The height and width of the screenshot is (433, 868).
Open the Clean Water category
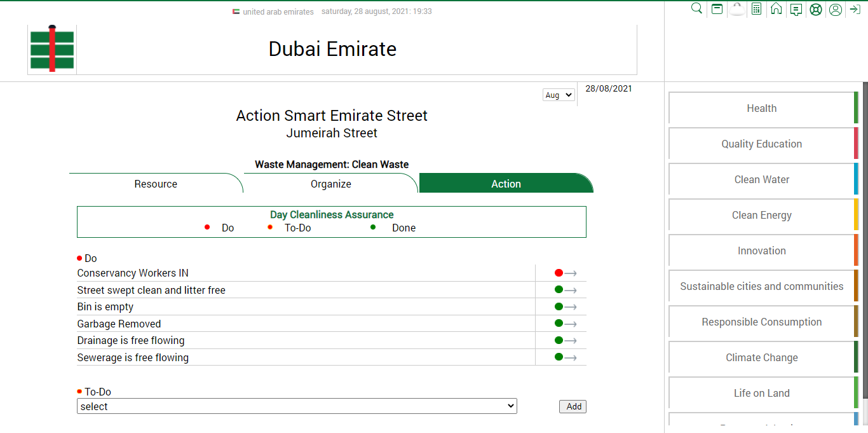[x=763, y=179]
